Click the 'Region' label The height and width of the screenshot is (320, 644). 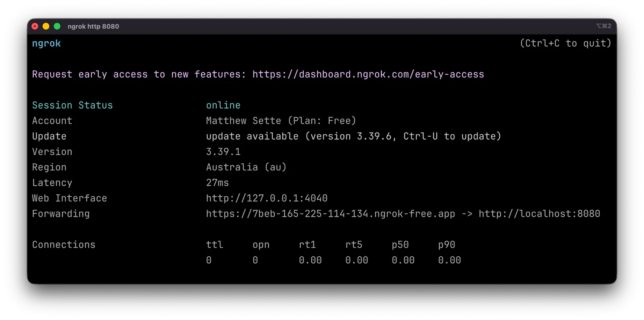[49, 167]
